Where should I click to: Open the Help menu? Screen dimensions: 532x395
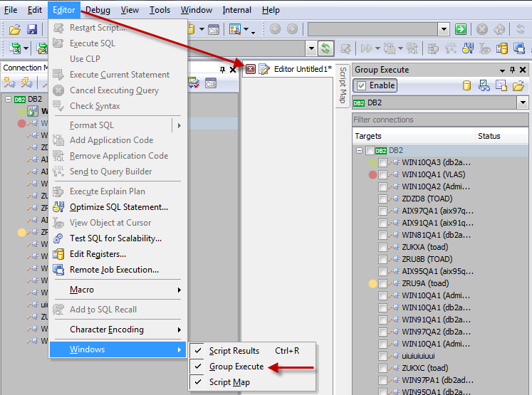[x=271, y=10]
